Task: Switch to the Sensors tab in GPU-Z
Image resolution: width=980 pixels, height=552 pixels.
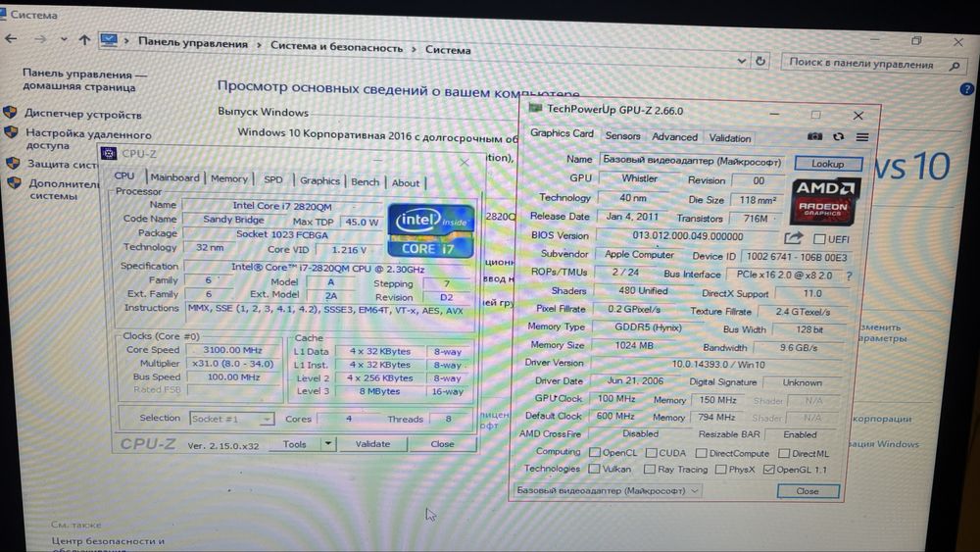Action: click(x=622, y=135)
